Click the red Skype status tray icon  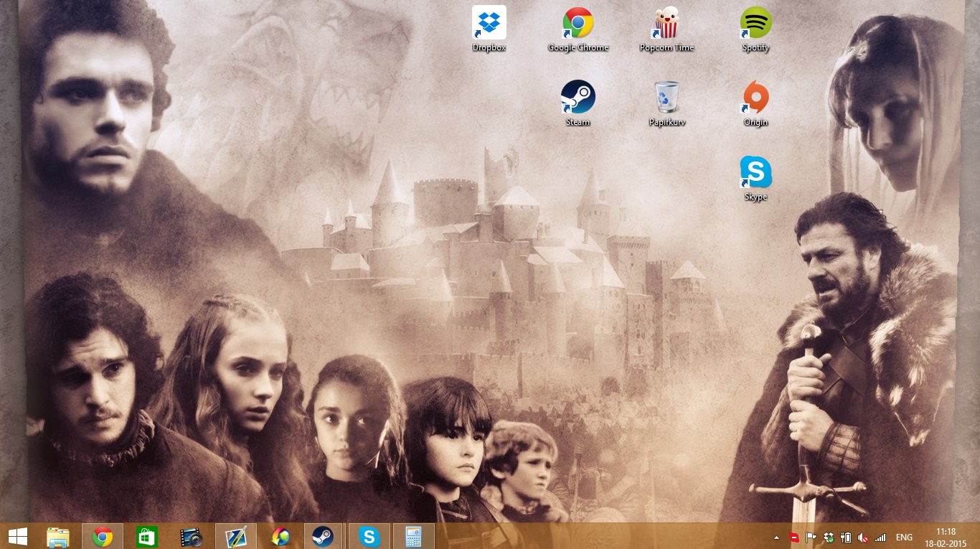click(x=794, y=537)
